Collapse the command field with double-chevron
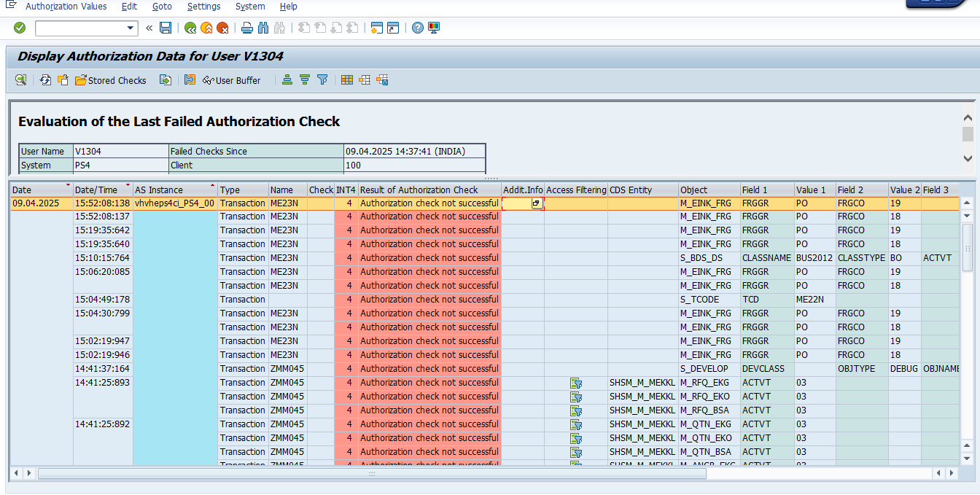980x495 pixels. [x=149, y=28]
